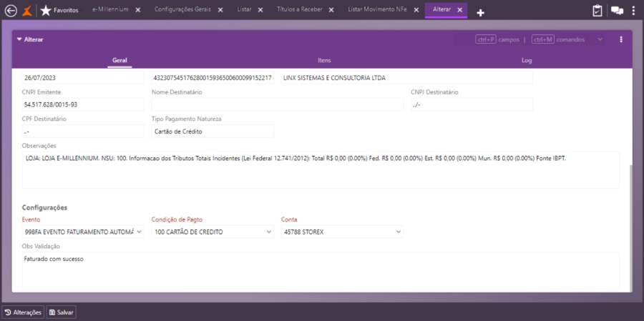Image resolution: width=644 pixels, height=321 pixels.
Task: Switch to the Listar Movimento NFe tab
Action: (x=377, y=9)
